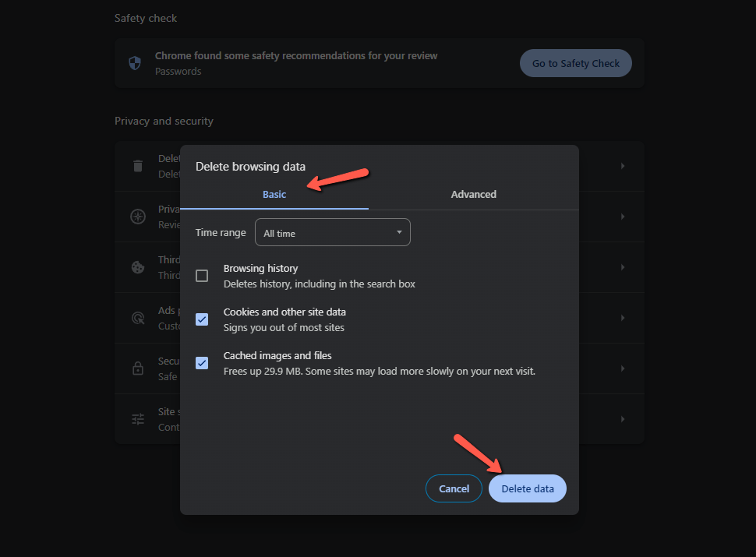
Task: Expand the Security settings row chevron
Action: coord(621,368)
